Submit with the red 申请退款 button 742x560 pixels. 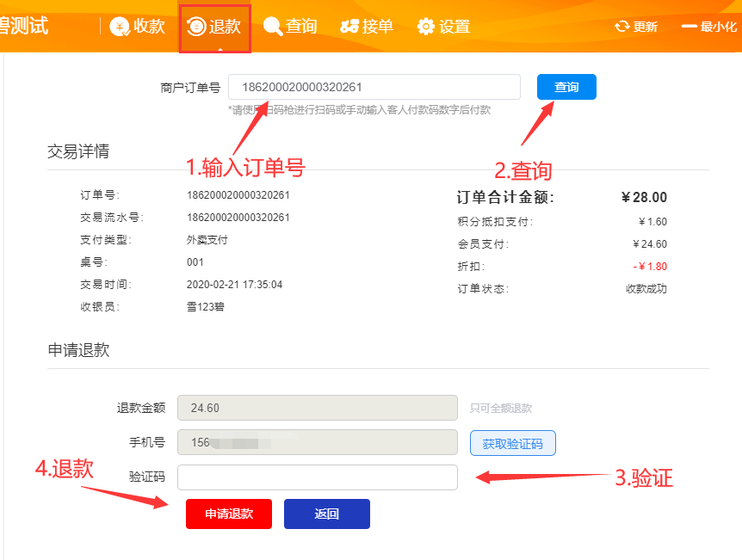pos(229,514)
